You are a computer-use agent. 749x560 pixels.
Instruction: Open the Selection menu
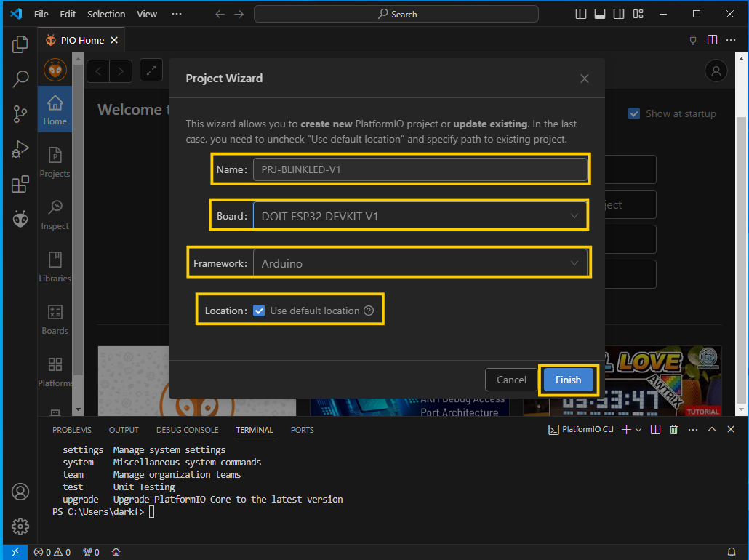(x=106, y=14)
